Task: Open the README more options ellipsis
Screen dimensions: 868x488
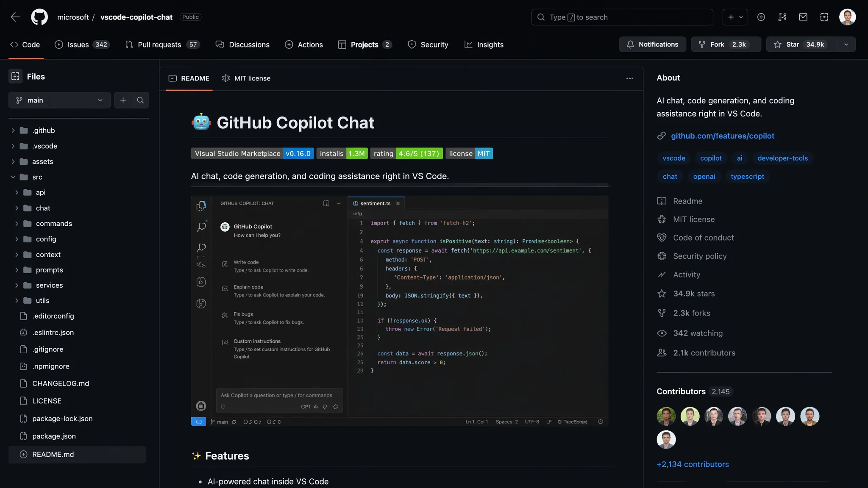Action: pyautogui.click(x=630, y=78)
